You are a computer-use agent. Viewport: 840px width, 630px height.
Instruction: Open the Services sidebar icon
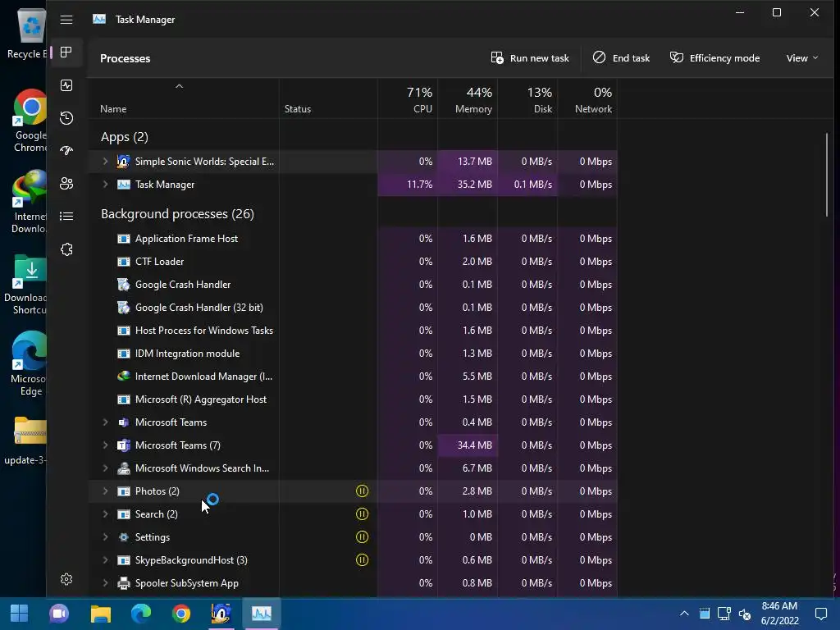(x=66, y=249)
